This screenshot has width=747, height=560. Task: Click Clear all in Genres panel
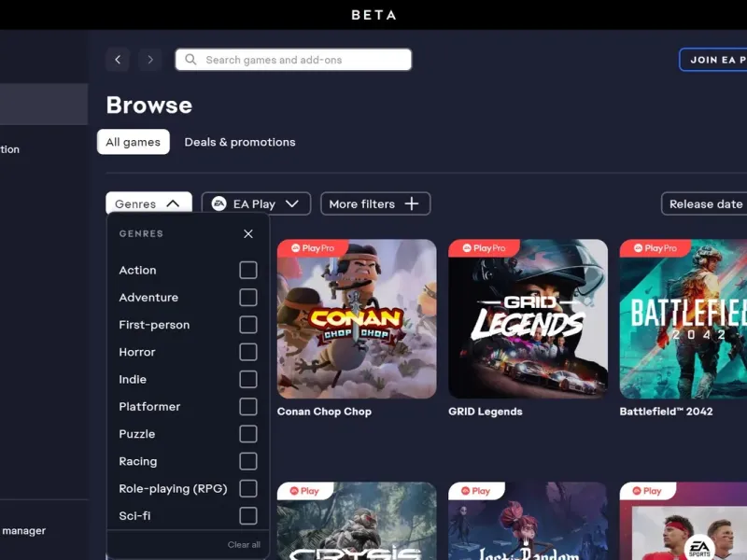coord(244,545)
